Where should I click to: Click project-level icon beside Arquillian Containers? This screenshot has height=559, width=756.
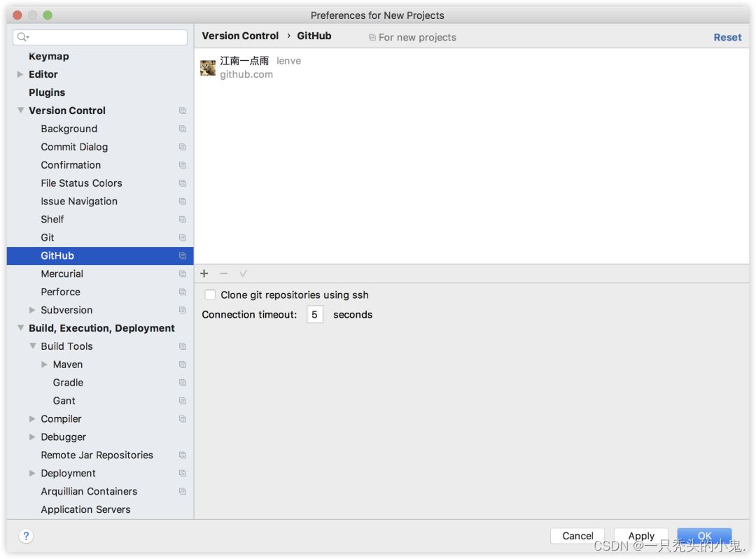(x=183, y=492)
